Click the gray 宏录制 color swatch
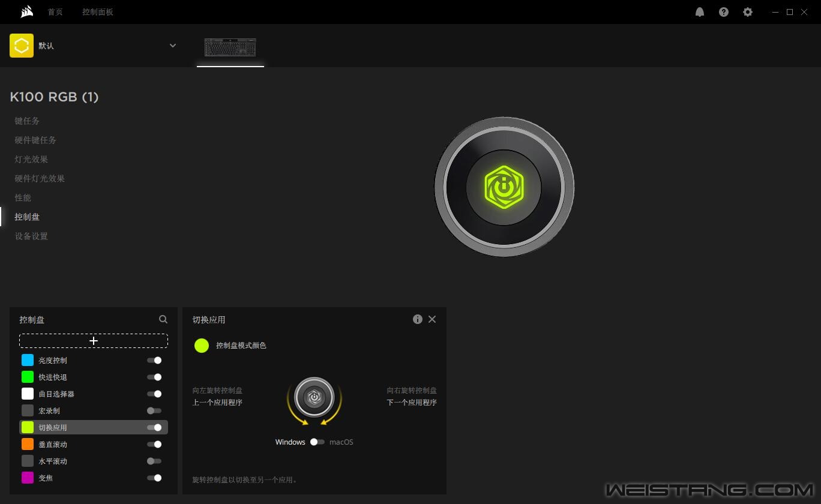The height and width of the screenshot is (504, 821). (28, 410)
